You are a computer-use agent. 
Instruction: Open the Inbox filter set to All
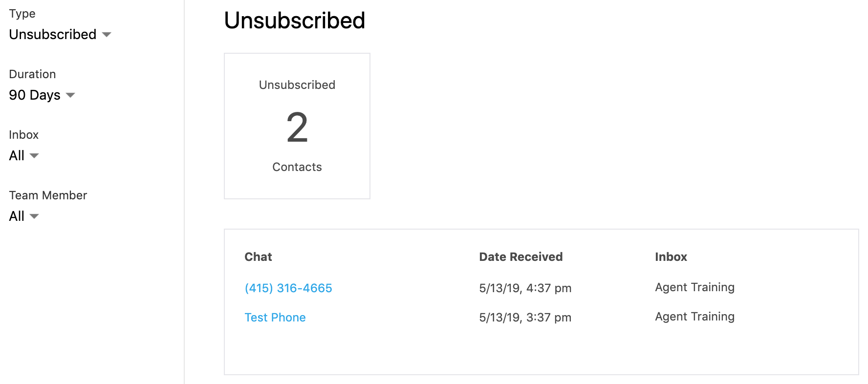(17, 156)
